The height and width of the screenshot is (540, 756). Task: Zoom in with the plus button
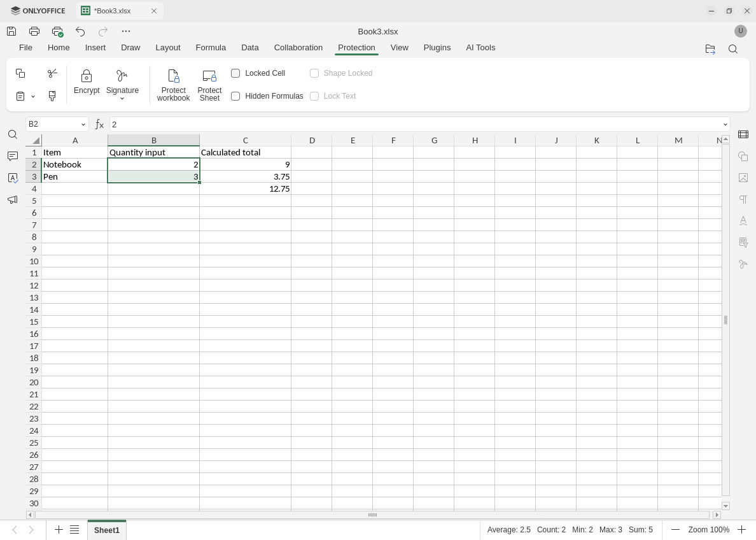(x=741, y=530)
